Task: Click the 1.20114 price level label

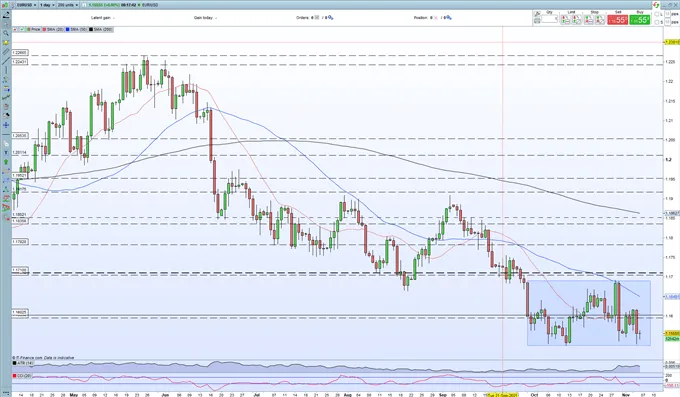Action: 20,152
